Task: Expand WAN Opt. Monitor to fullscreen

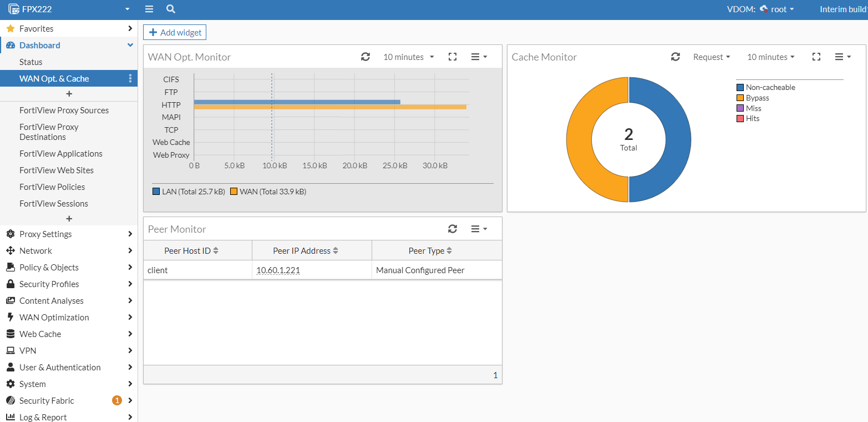Action: click(452, 57)
